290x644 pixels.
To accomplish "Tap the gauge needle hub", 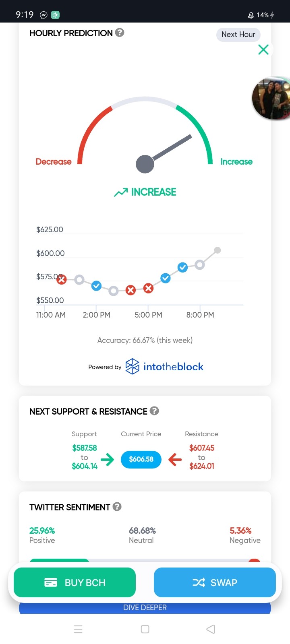I will (x=145, y=164).
